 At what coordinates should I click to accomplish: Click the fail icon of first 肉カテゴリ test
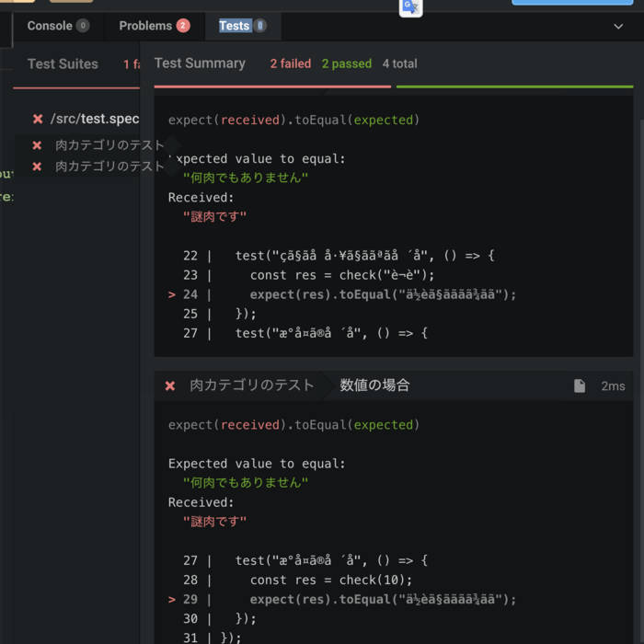(37, 144)
